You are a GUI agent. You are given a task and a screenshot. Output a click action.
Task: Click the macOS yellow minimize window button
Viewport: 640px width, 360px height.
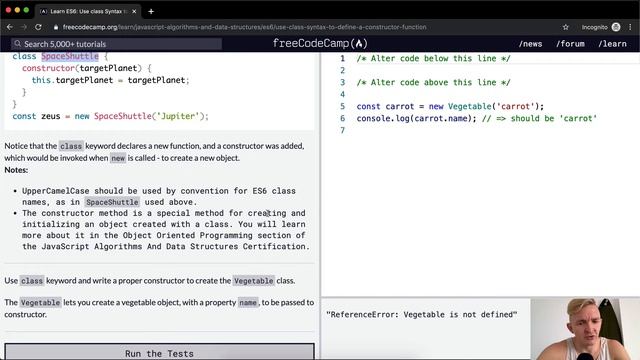tap(18, 10)
